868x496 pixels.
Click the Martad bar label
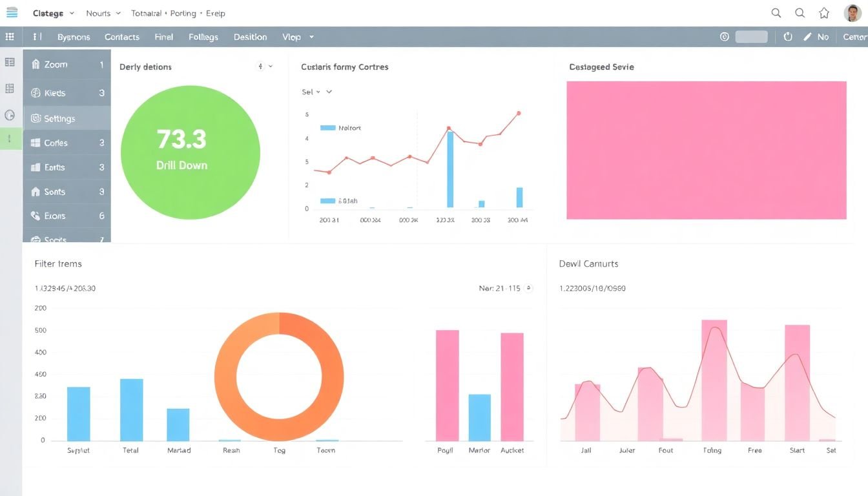179,450
